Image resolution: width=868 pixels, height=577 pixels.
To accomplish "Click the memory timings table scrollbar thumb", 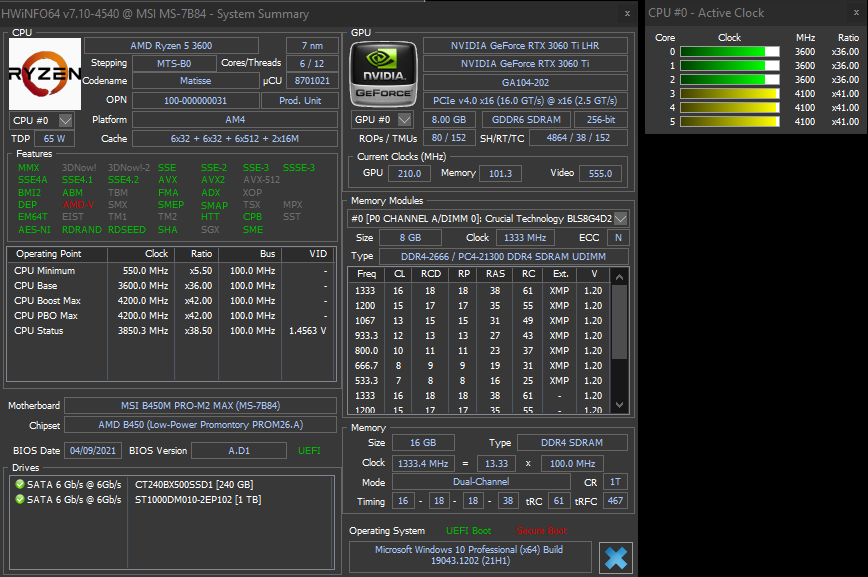I will [619, 322].
